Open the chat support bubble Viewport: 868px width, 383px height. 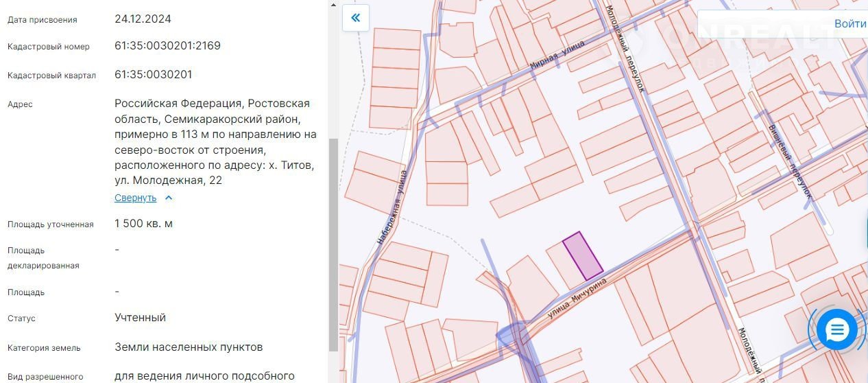click(x=836, y=331)
